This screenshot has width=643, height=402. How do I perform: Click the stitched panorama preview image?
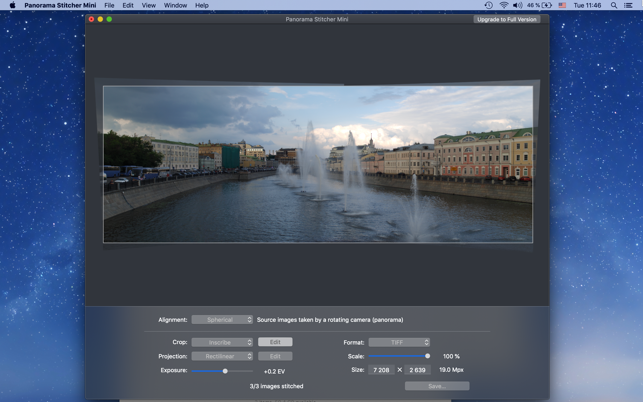[318, 164]
